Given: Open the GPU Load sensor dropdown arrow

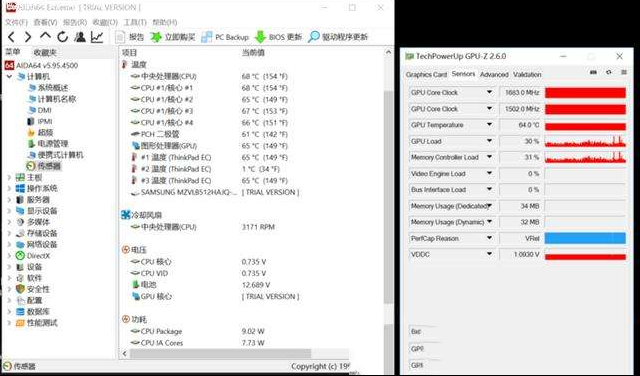Looking at the screenshot, I should tap(489, 141).
